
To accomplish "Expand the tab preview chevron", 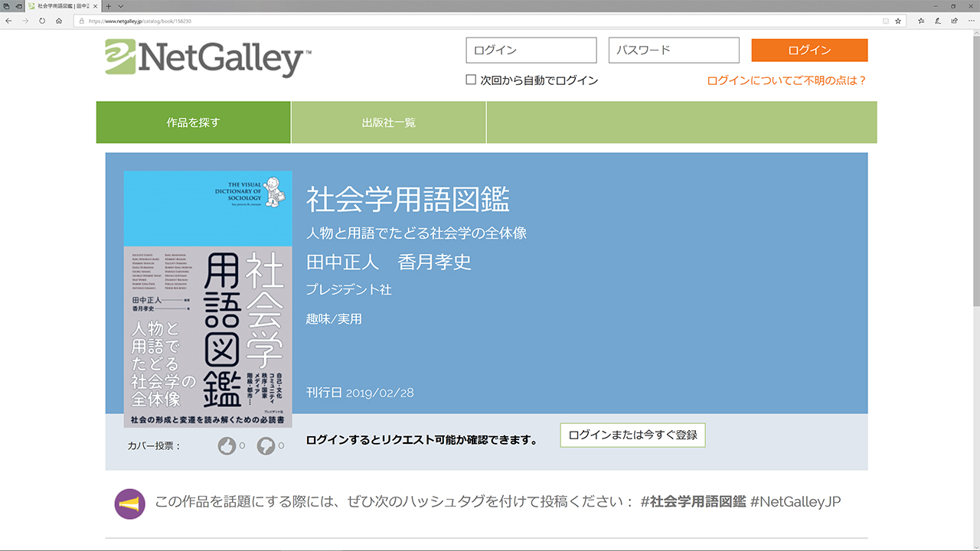I will [x=120, y=6].
